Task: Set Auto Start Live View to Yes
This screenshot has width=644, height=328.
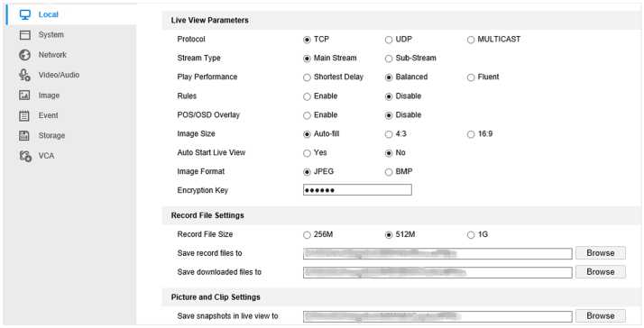Action: click(x=307, y=153)
